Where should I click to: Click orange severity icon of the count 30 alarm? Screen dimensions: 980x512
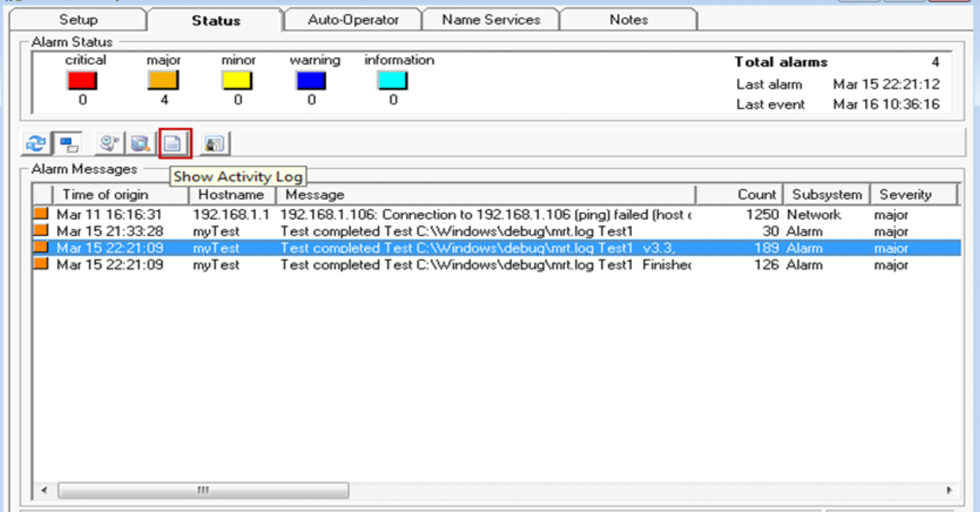pos(41,231)
